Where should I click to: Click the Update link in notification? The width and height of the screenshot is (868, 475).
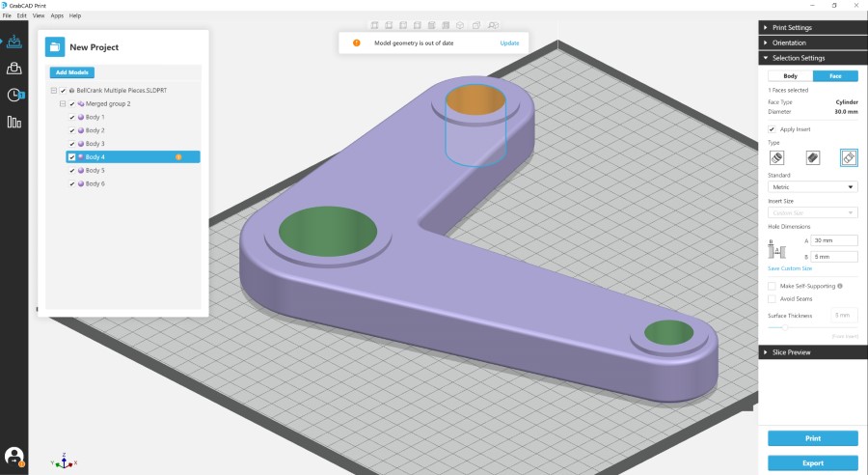click(509, 43)
